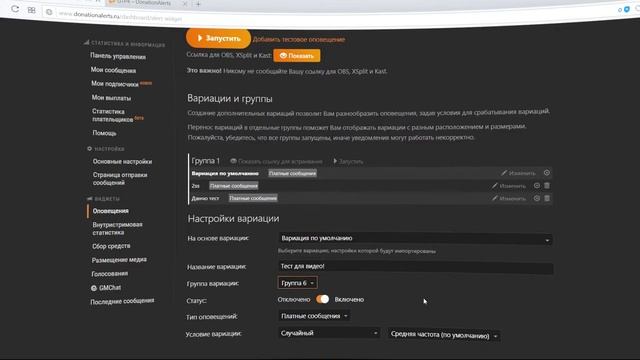Click the Группа 1 heading
The image size is (640, 360).
point(205,161)
